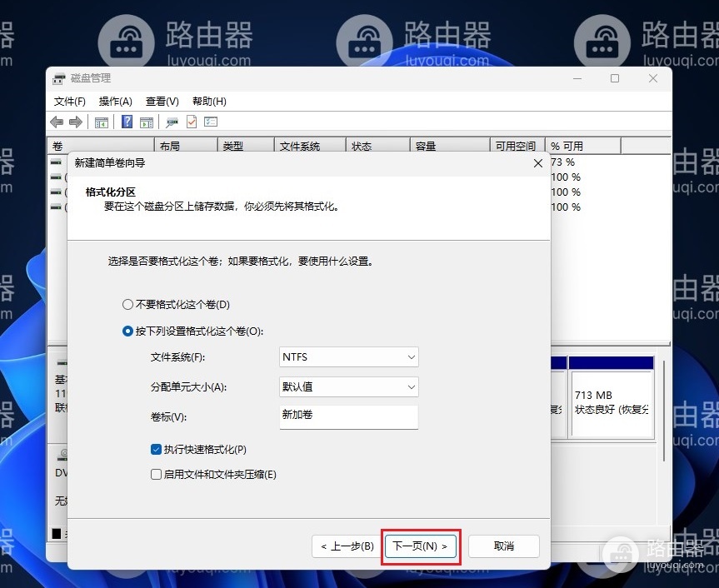Click the 73 % value in volume list
The height and width of the screenshot is (588, 719).
click(563, 162)
